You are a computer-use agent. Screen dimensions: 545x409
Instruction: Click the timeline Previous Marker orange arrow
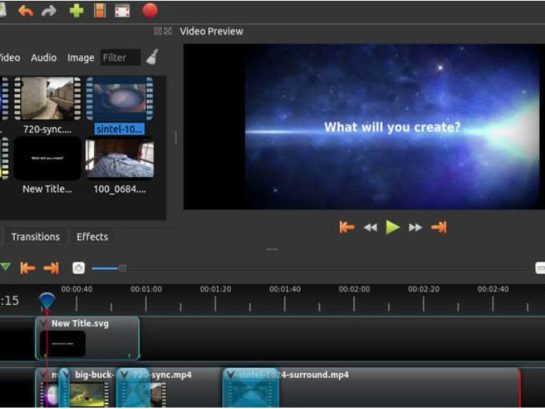pyautogui.click(x=28, y=268)
